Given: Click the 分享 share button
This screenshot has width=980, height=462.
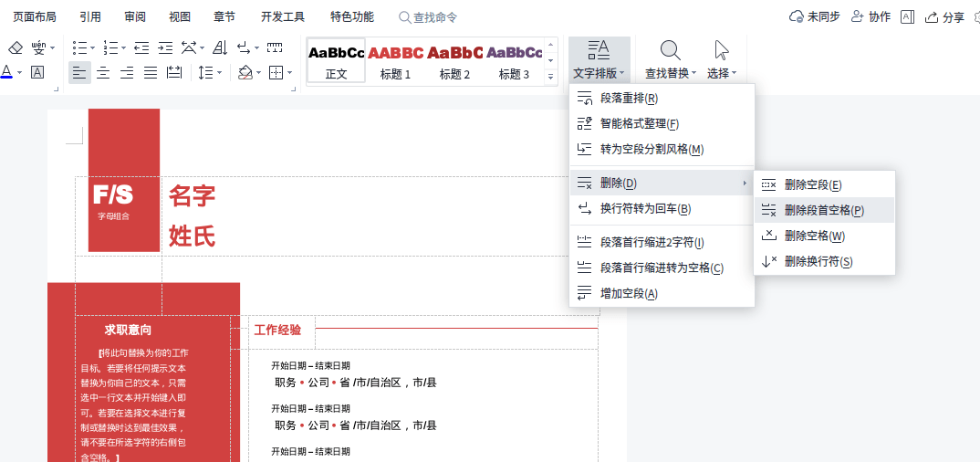Looking at the screenshot, I should (944, 16).
